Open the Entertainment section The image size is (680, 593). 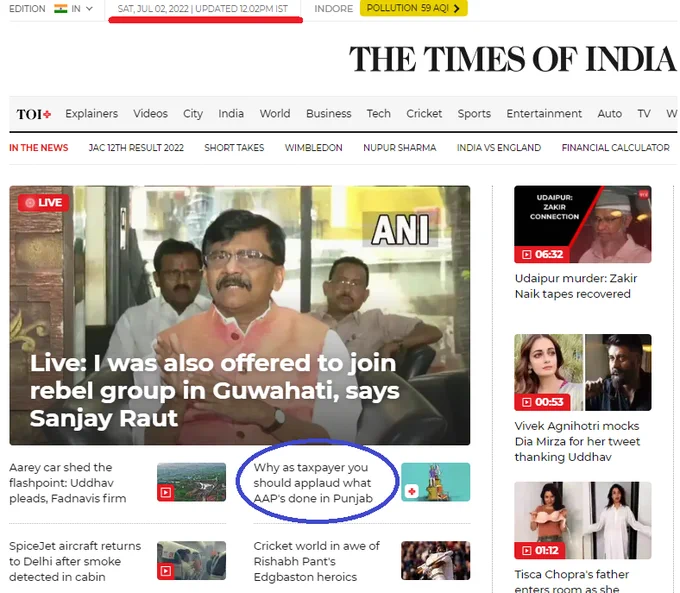[x=544, y=114]
